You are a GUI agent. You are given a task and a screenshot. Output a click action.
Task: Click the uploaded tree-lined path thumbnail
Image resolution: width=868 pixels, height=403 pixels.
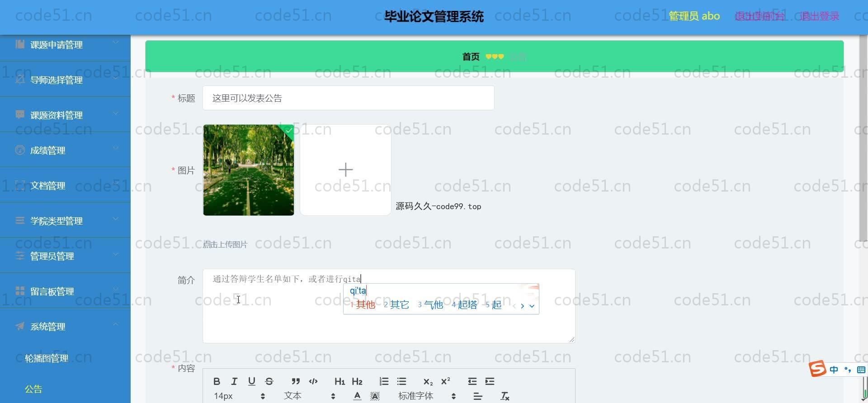[248, 170]
